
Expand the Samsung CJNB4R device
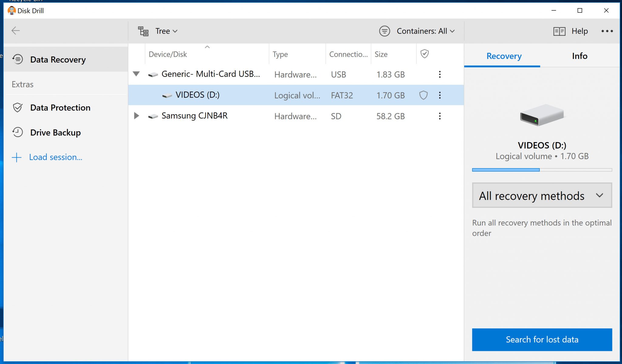point(136,116)
